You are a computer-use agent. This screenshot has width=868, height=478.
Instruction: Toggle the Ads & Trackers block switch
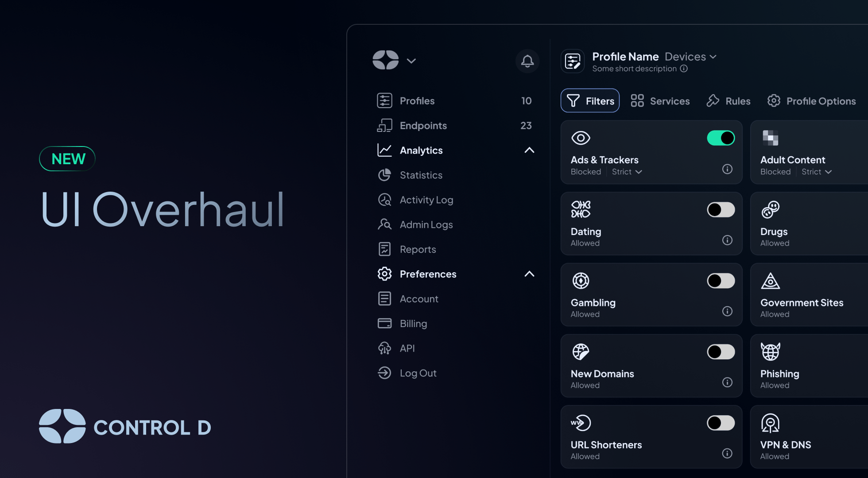[x=721, y=138]
